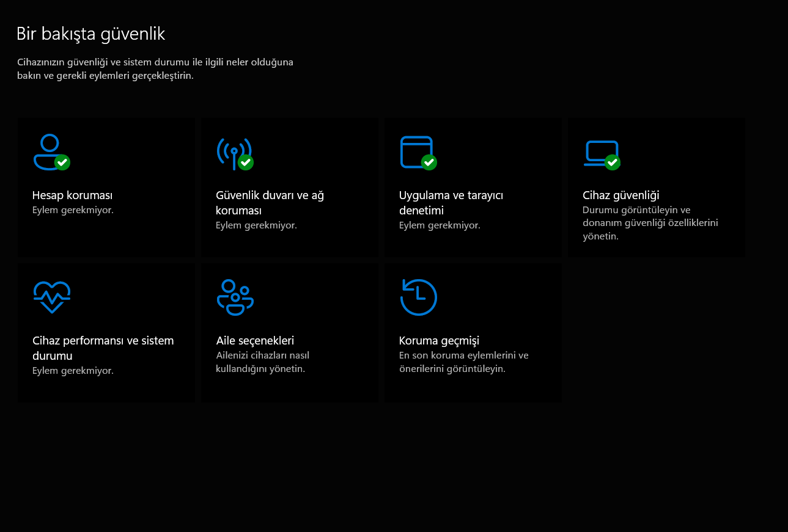Select the Uygulama ve tarayıcı window icon

coord(418,152)
